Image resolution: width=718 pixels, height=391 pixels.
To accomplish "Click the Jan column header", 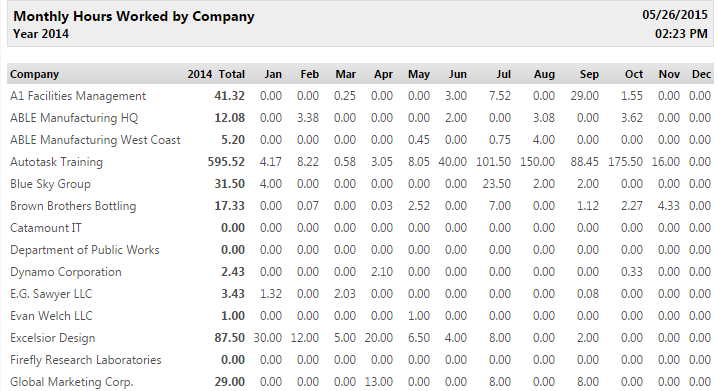I will (273, 74).
